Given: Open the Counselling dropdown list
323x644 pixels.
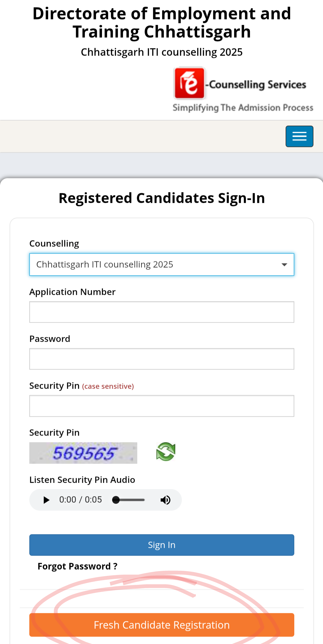Looking at the screenshot, I should pos(162,264).
